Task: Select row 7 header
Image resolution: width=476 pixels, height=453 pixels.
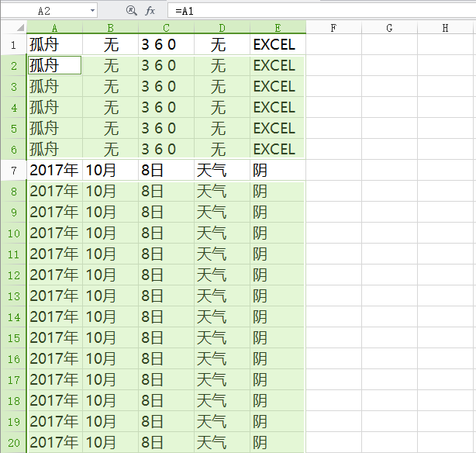Action: 13,170
